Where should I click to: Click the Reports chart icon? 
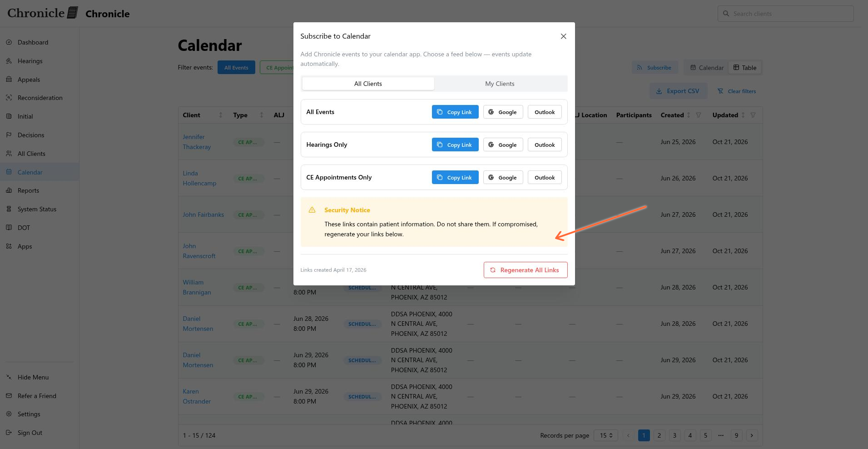(9, 190)
